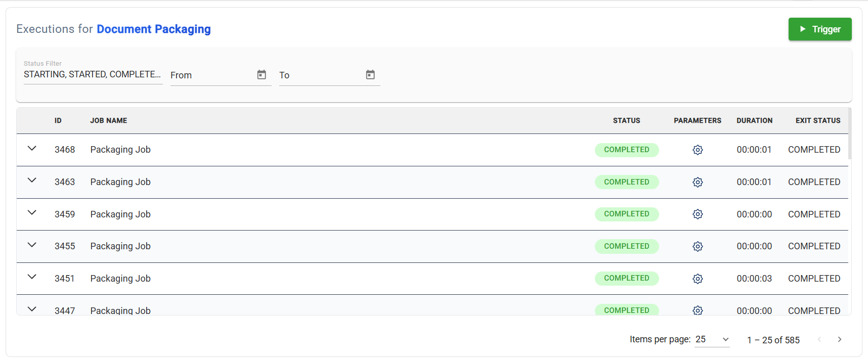Open the From date calendar picker
868x360 pixels.
coord(262,75)
